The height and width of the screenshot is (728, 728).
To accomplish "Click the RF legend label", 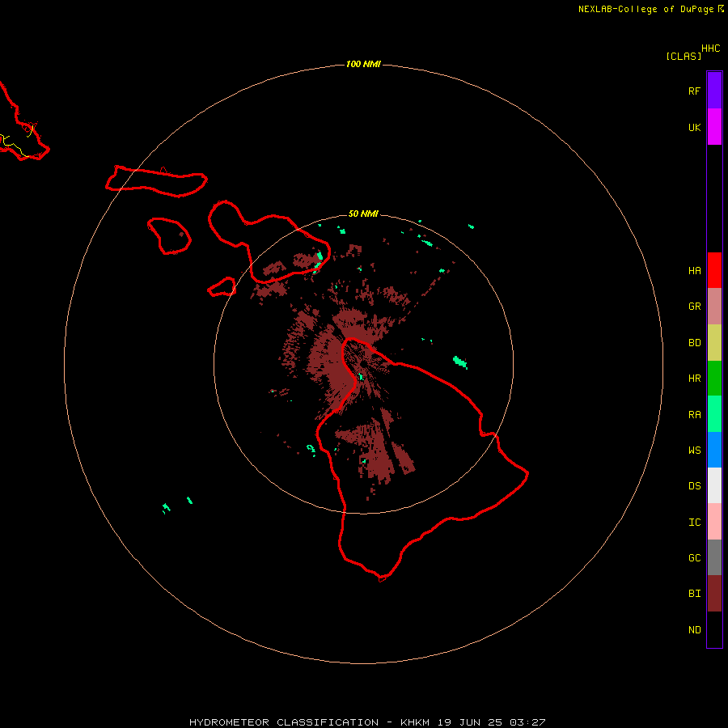I will [694, 91].
